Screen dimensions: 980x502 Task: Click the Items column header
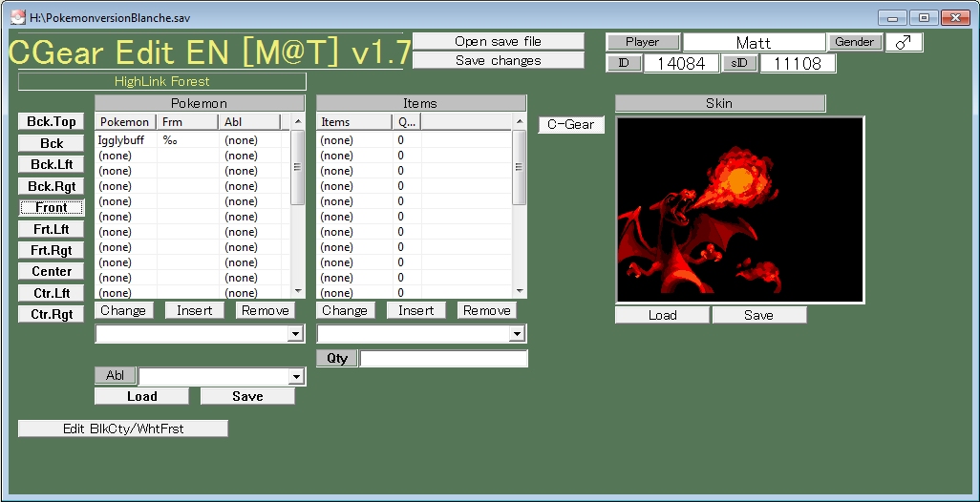click(354, 122)
